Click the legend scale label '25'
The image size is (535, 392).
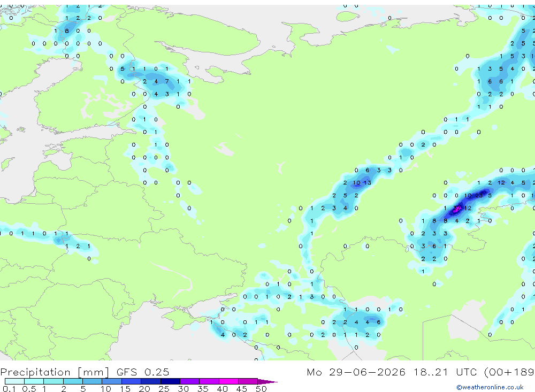point(164,389)
